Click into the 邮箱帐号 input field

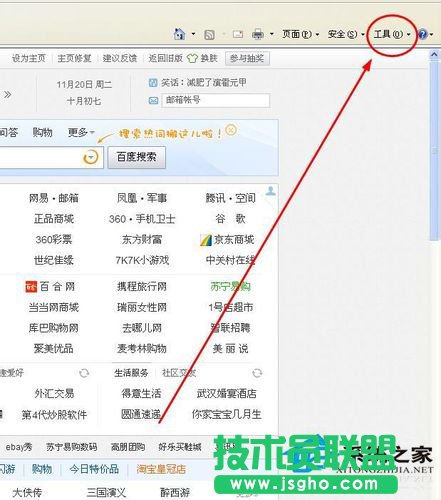(216, 100)
